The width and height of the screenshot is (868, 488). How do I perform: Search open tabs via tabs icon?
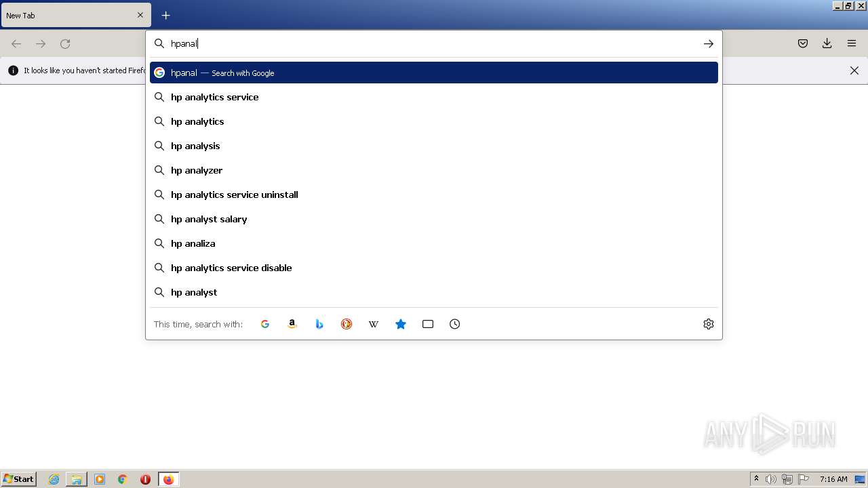pos(428,324)
